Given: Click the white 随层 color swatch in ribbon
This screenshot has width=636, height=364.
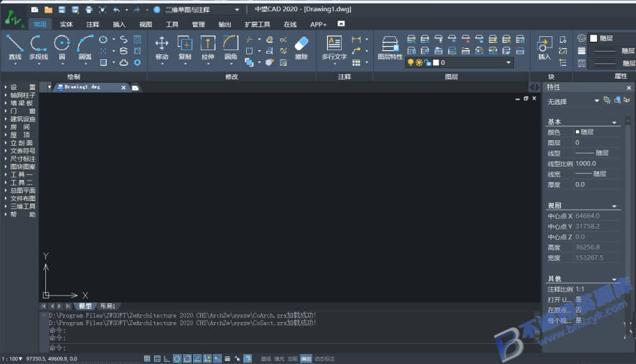Looking at the screenshot, I should tap(594, 38).
